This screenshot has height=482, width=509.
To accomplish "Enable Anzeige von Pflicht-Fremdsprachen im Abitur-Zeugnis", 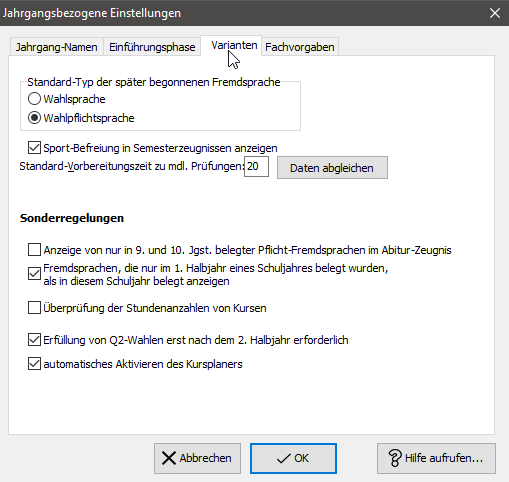I will coord(34,250).
